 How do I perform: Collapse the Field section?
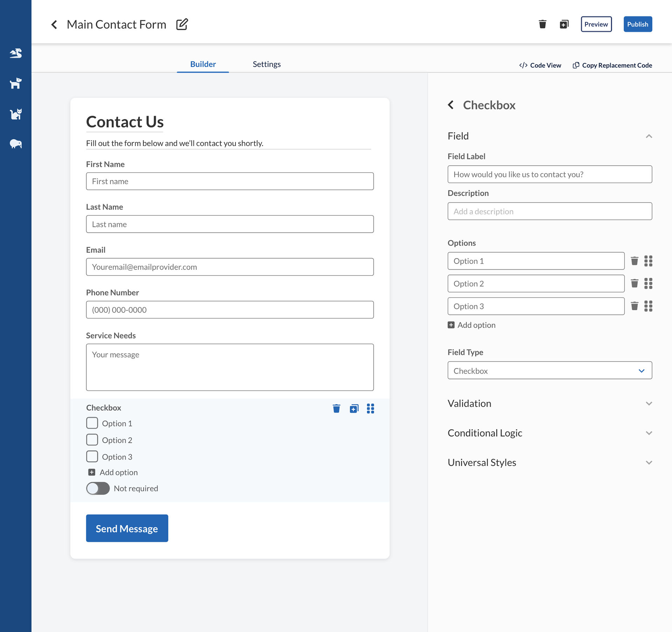tap(649, 136)
